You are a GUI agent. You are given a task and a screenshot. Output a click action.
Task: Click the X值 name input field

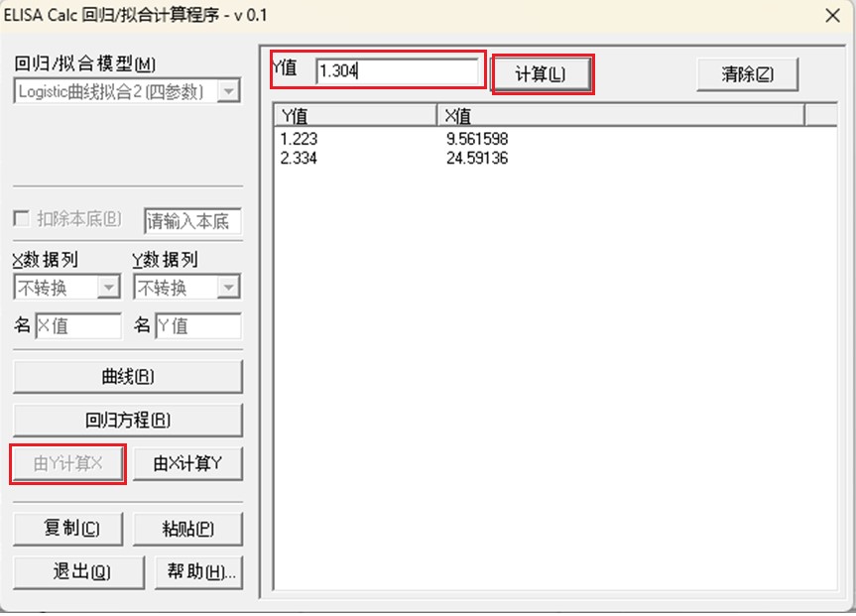click(77, 325)
